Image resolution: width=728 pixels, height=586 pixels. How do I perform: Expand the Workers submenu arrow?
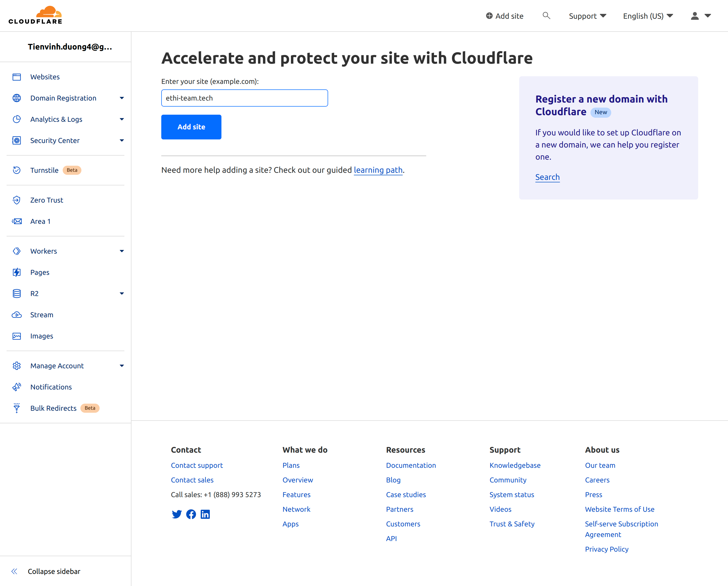coord(122,251)
